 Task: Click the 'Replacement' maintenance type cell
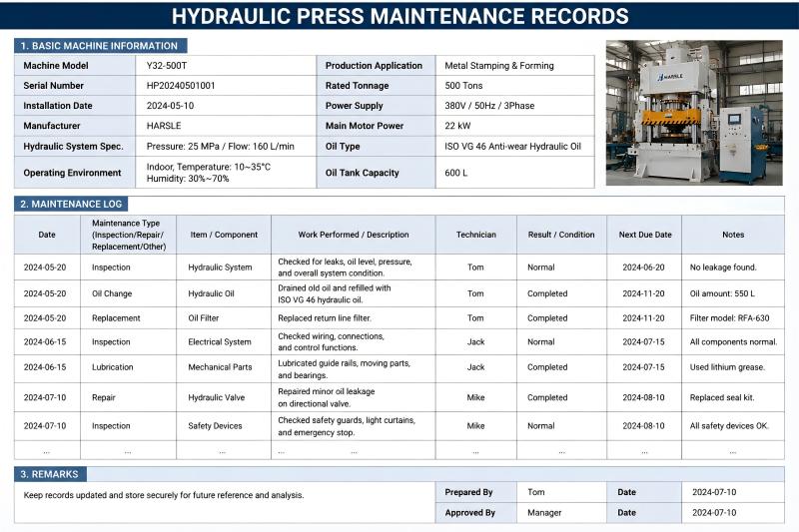129,318
